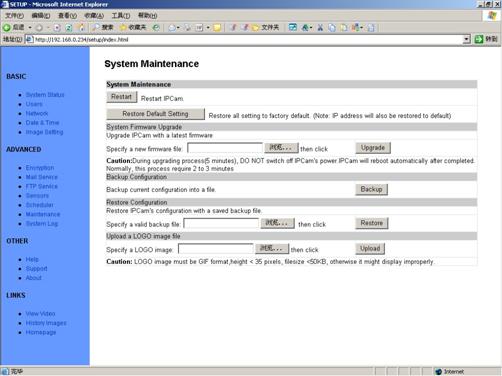Stop loading the page with Stop icon
Image resolution: width=502 pixels, height=376 pixels.
[57, 28]
